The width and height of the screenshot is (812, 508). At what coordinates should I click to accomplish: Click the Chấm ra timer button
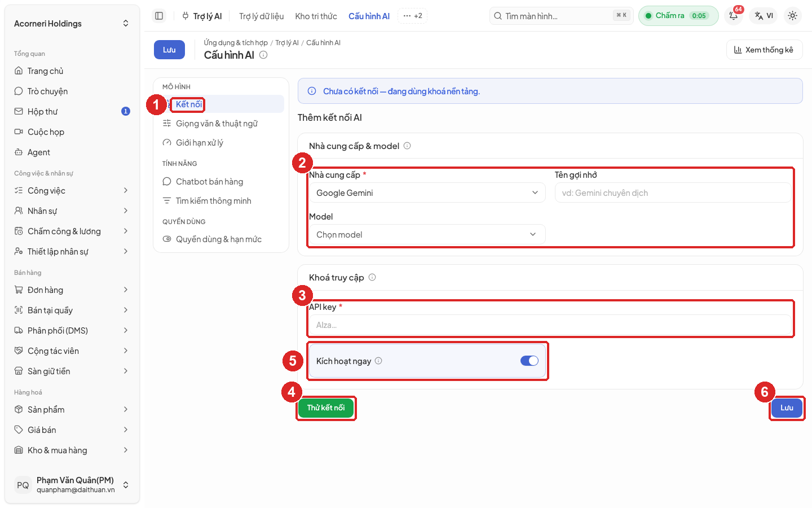click(x=678, y=16)
